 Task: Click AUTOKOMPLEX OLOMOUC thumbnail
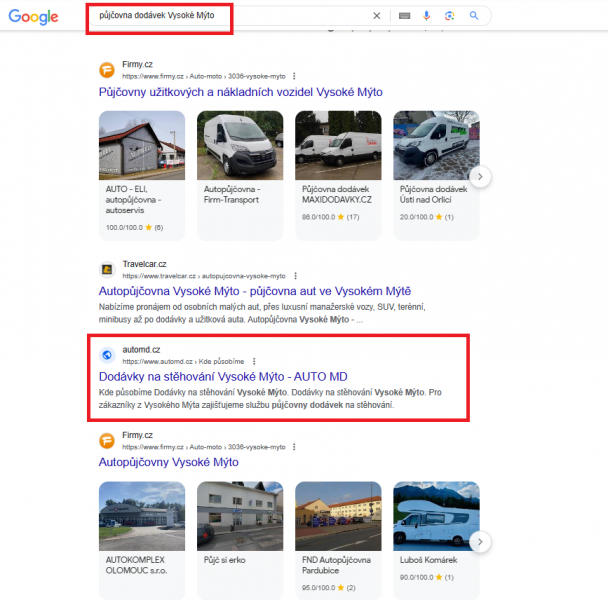click(x=142, y=516)
